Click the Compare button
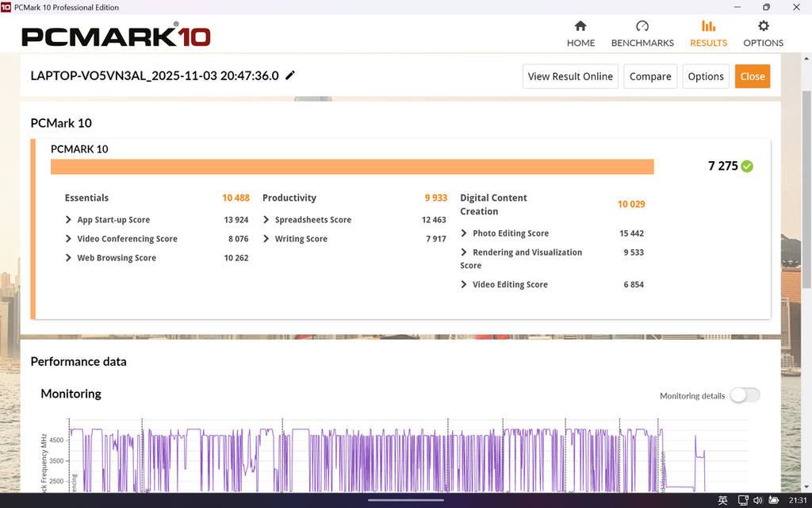Viewport: 812px width, 508px height. pyautogui.click(x=650, y=76)
